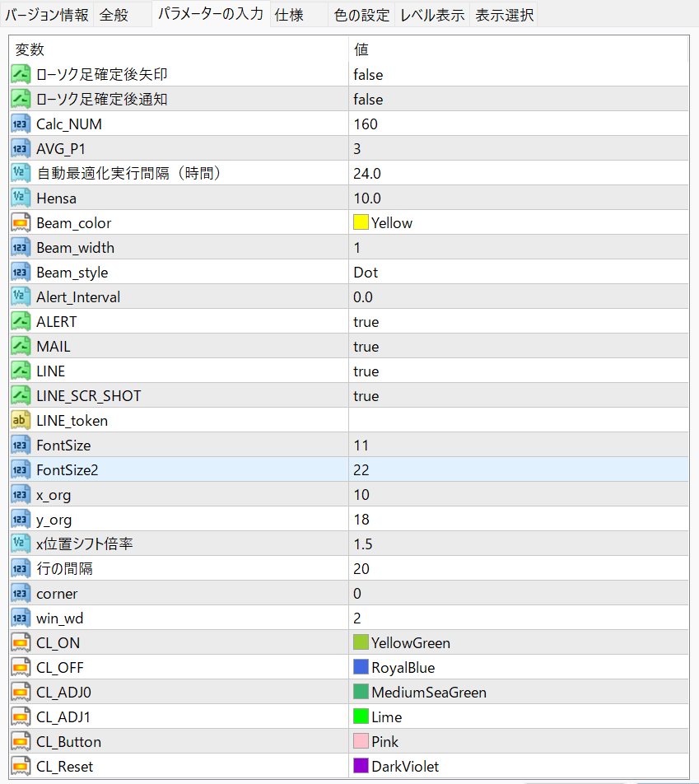
Task: Toggle ローソク足確定後矢印 false value
Action: point(368,75)
